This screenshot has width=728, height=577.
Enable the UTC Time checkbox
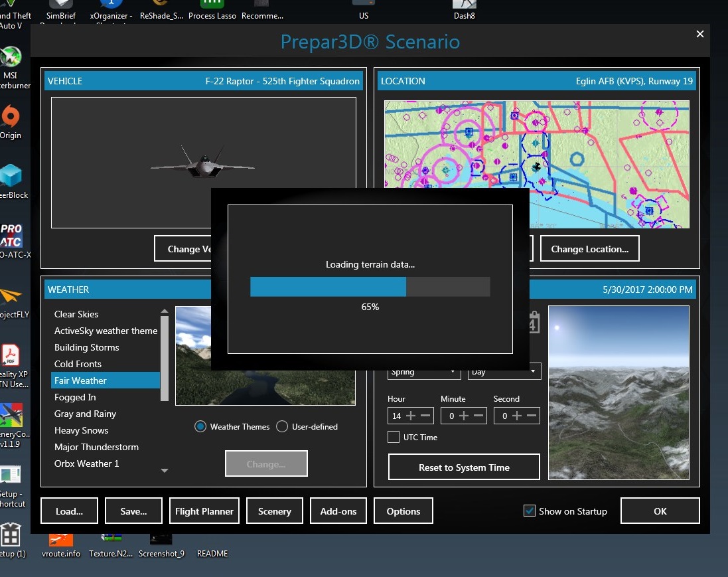pos(394,437)
